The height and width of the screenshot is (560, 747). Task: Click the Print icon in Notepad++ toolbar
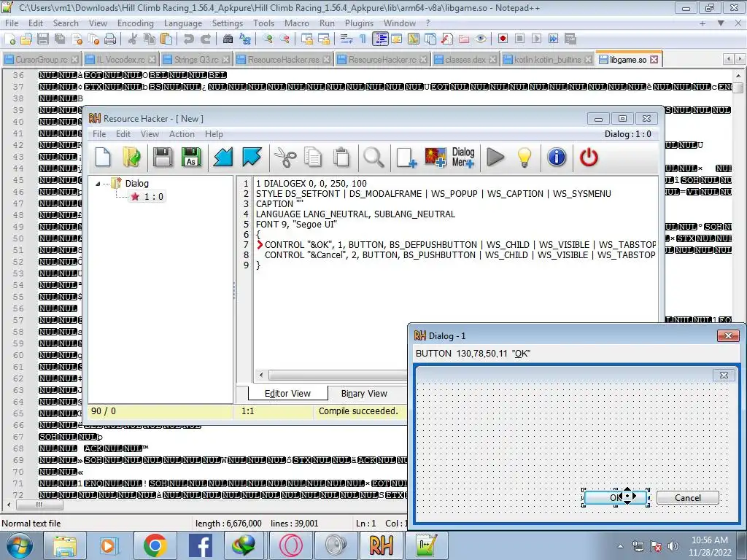coord(110,39)
